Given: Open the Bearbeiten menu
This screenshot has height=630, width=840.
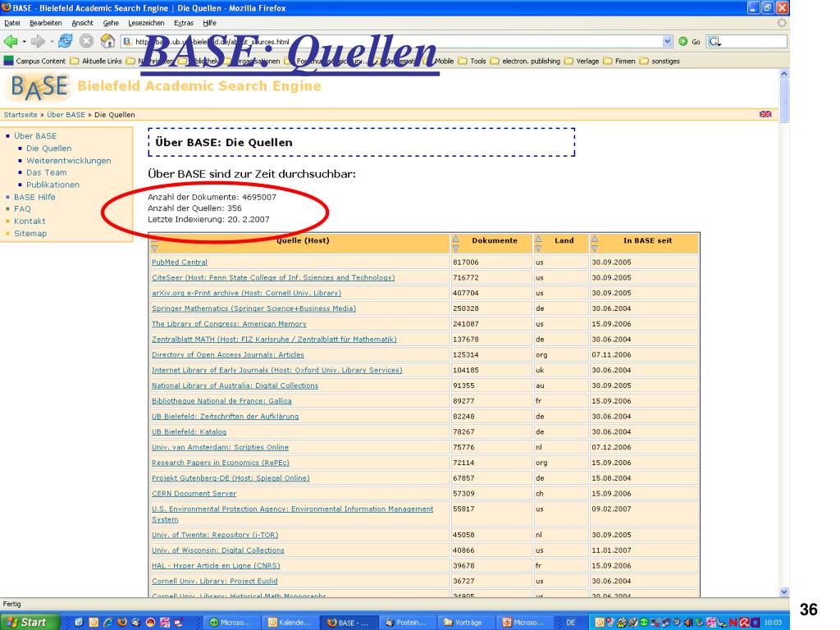Looking at the screenshot, I should tap(46, 22).
